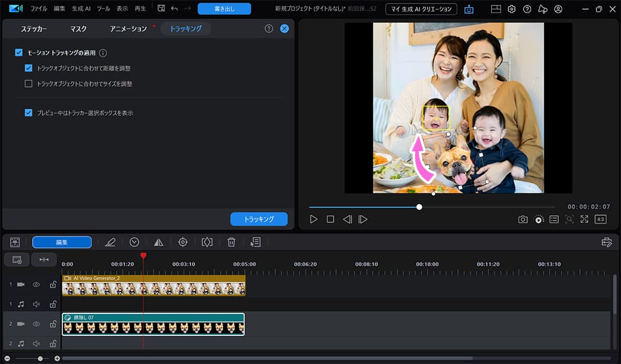Toggle モーション トラッキングの適用 checkbox
This screenshot has width=621, height=364.
coord(19,53)
